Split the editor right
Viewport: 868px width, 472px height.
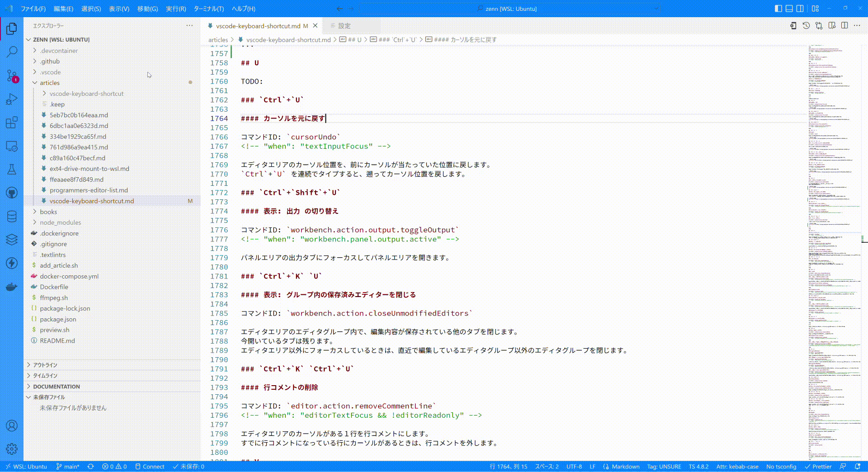[844, 26]
